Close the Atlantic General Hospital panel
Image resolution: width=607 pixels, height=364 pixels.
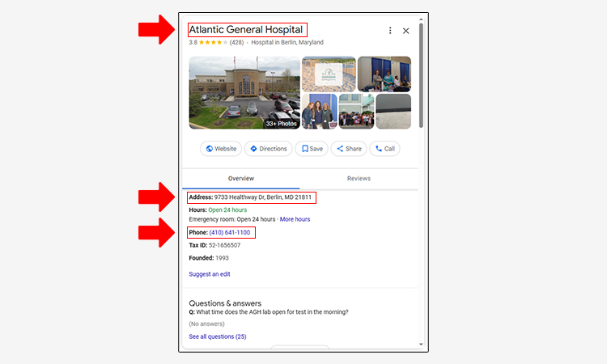pyautogui.click(x=406, y=31)
